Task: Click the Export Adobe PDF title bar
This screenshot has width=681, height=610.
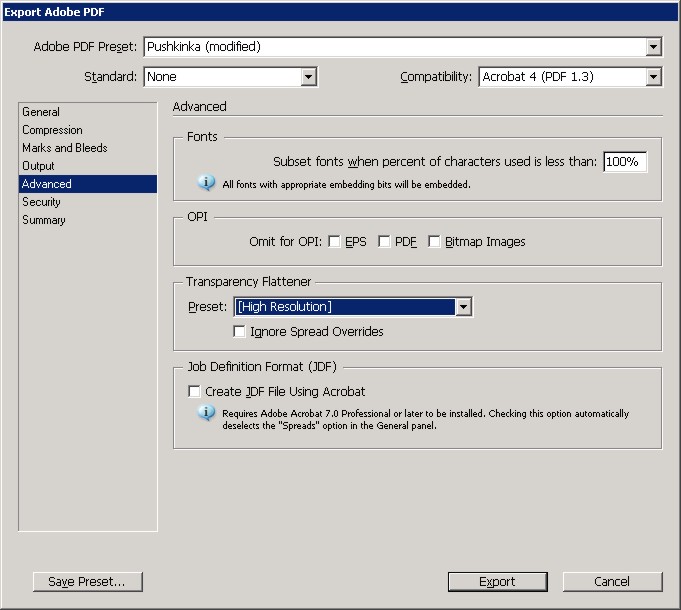Action: [340, 12]
